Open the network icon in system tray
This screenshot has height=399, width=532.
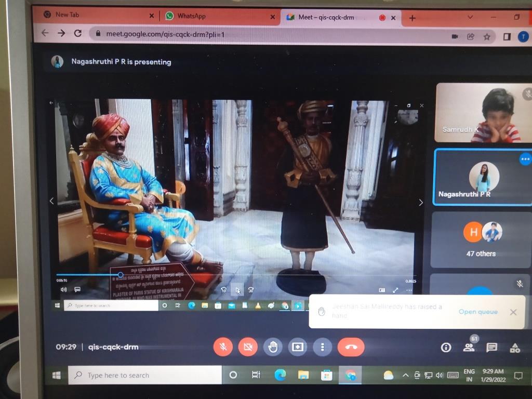(x=429, y=375)
